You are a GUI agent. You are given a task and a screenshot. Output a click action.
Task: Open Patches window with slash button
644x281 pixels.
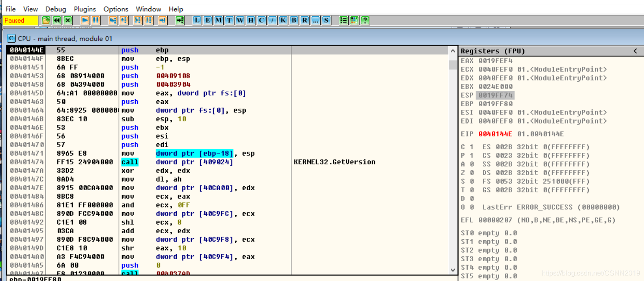[273, 20]
